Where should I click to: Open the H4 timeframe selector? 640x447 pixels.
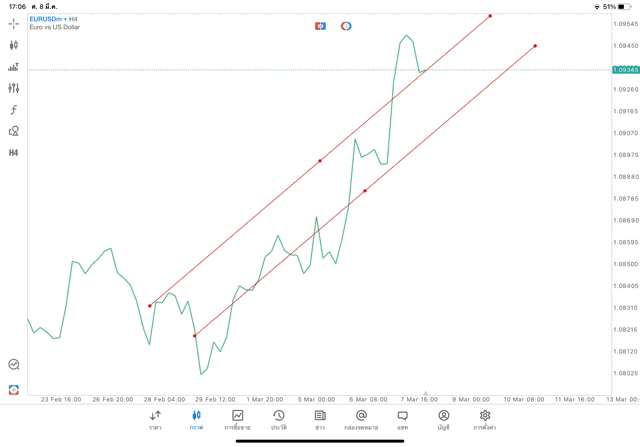tap(14, 153)
